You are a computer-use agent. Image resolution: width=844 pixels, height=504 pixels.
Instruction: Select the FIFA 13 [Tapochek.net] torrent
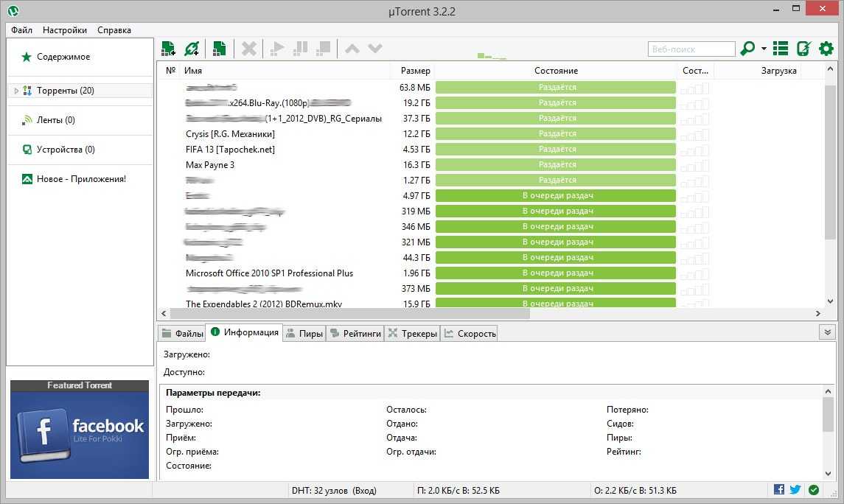[231, 150]
